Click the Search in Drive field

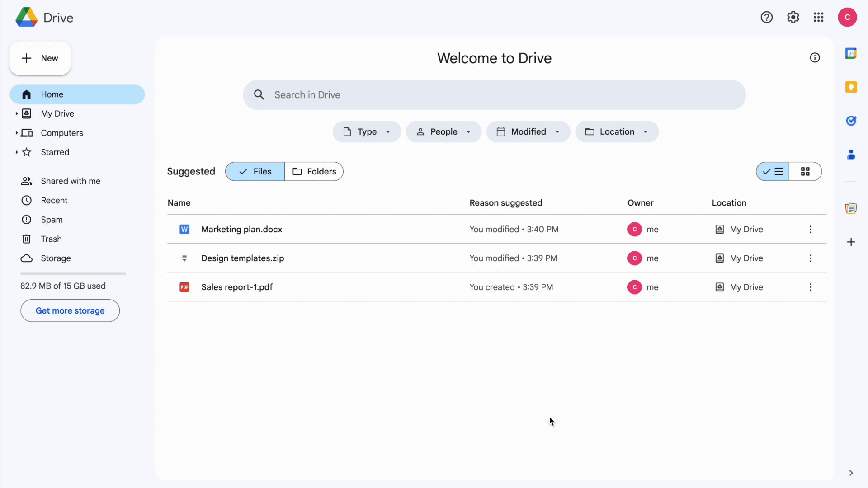494,95
